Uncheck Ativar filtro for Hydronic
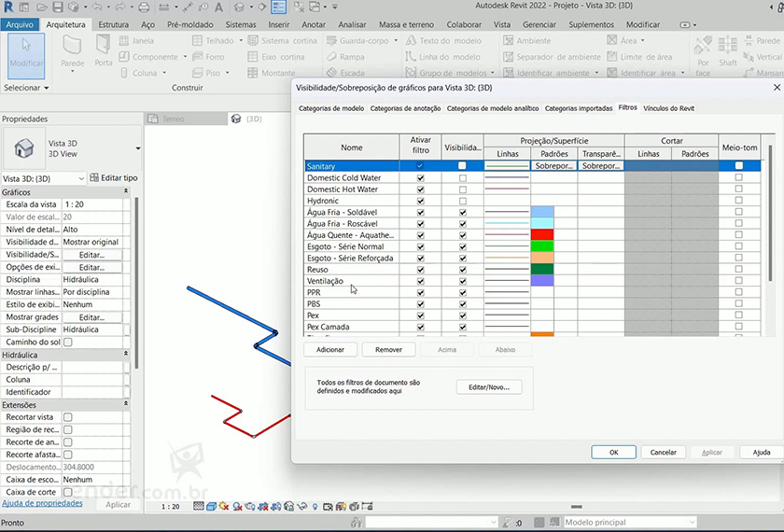 click(420, 201)
